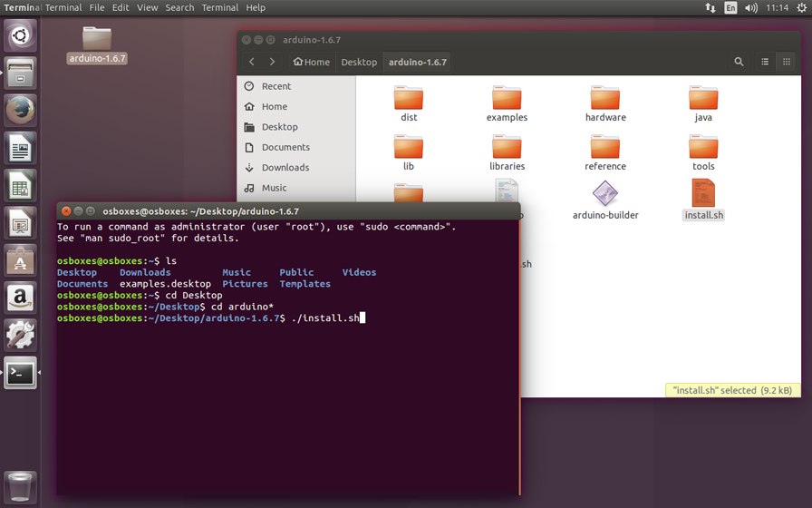Click the Desktop breadcrumb in Files
This screenshot has height=508, width=812.
coord(359,62)
